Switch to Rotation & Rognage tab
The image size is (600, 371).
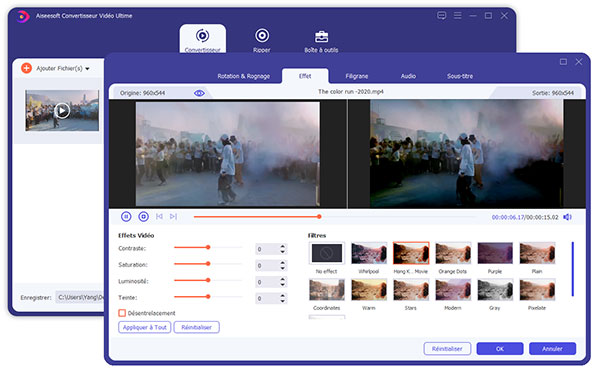[x=243, y=76]
